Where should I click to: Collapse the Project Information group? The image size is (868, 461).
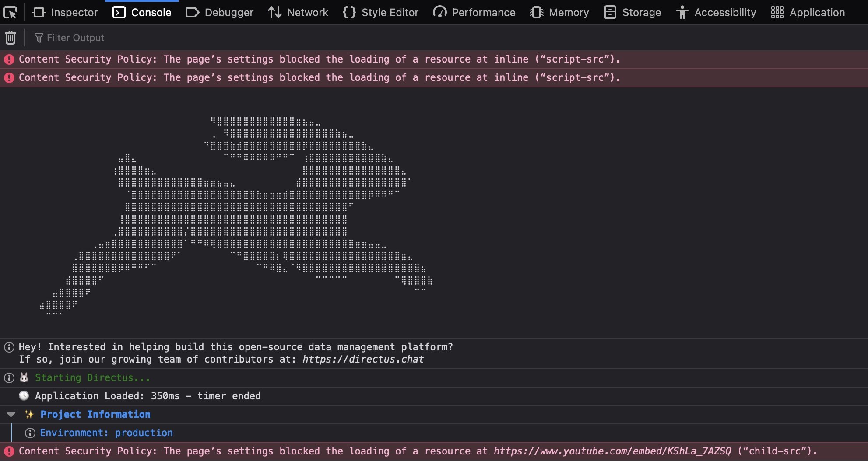tap(11, 414)
